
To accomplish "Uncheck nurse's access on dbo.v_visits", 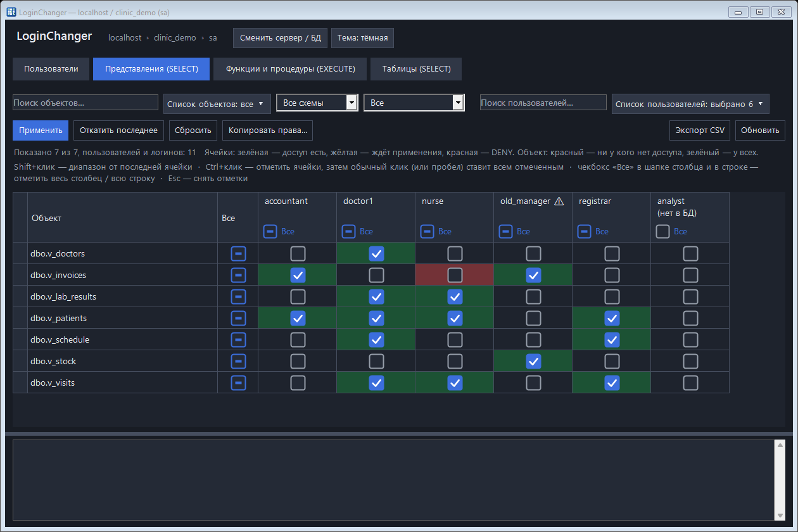I will pyautogui.click(x=455, y=383).
